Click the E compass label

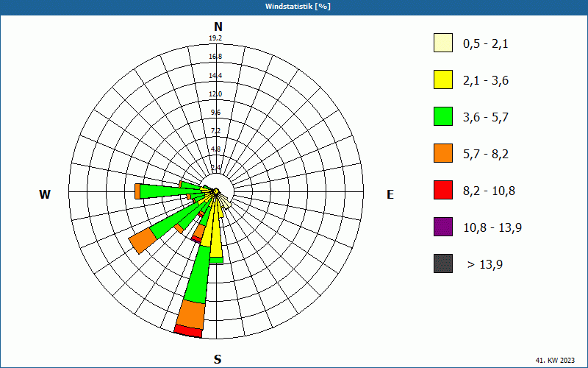(390, 194)
